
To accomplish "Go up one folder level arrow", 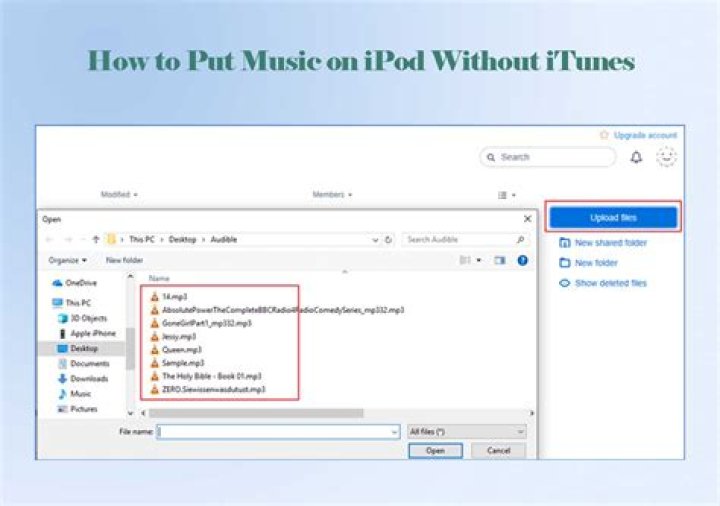I will (x=96, y=240).
